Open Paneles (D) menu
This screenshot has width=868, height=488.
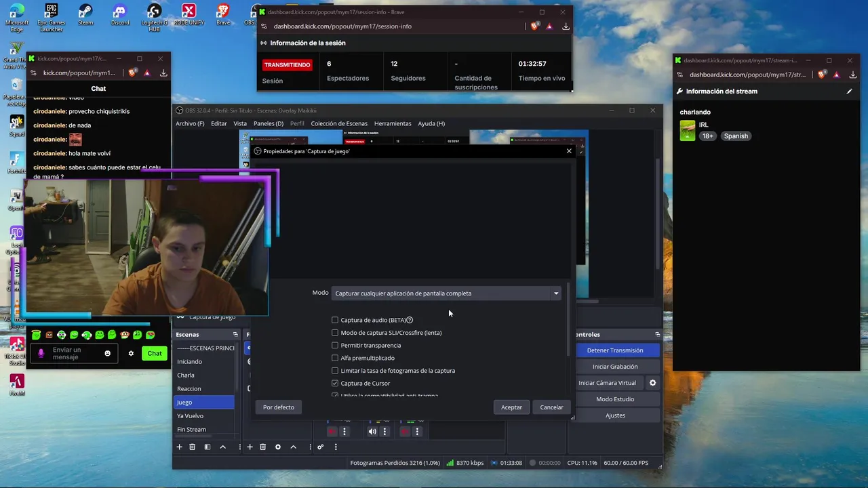269,123
